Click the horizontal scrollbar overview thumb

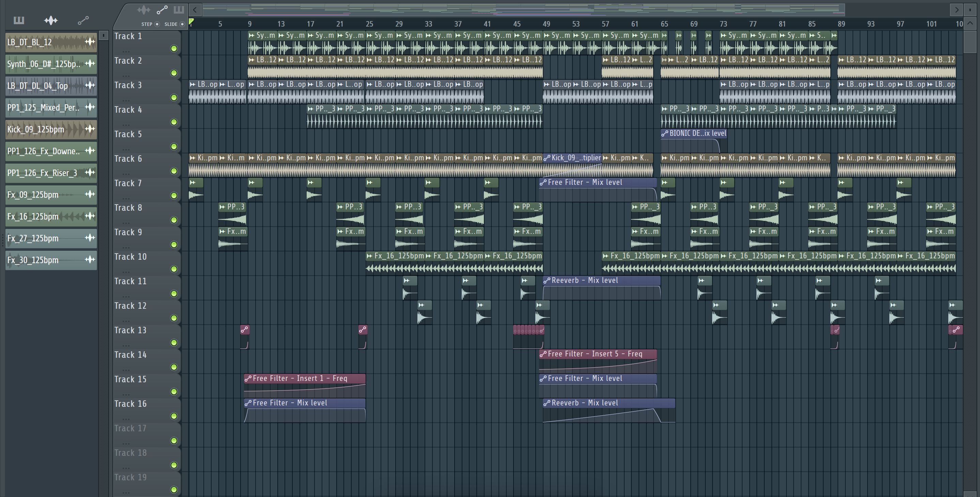[523, 10]
